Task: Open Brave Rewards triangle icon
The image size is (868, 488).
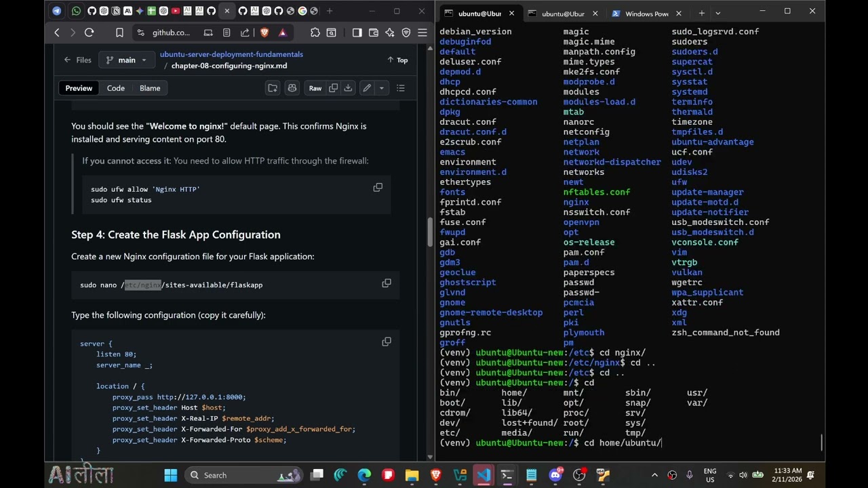Action: [283, 33]
